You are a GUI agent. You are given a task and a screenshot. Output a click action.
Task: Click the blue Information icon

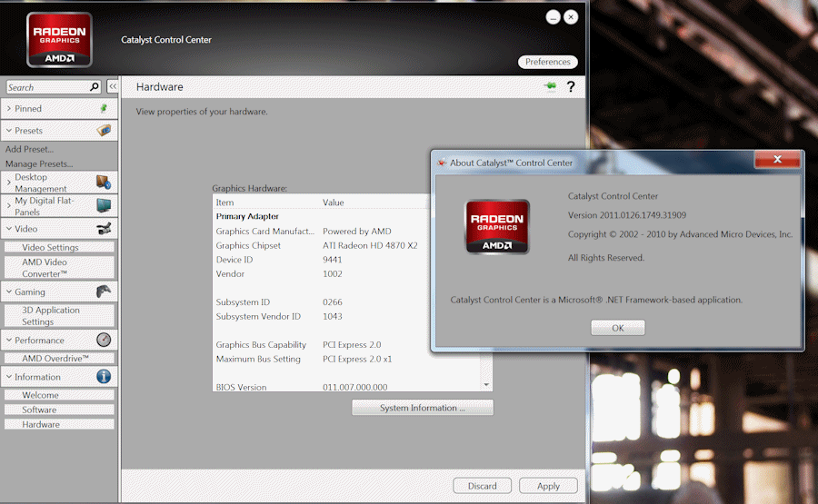tap(104, 376)
